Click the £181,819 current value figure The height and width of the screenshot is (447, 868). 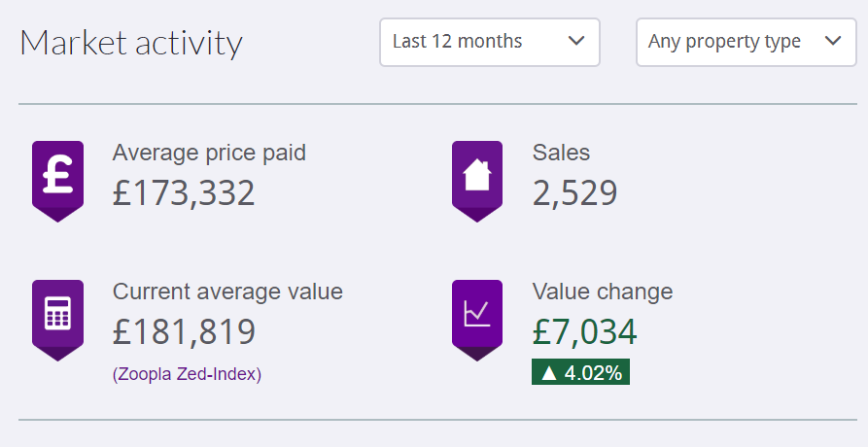pyautogui.click(x=184, y=332)
